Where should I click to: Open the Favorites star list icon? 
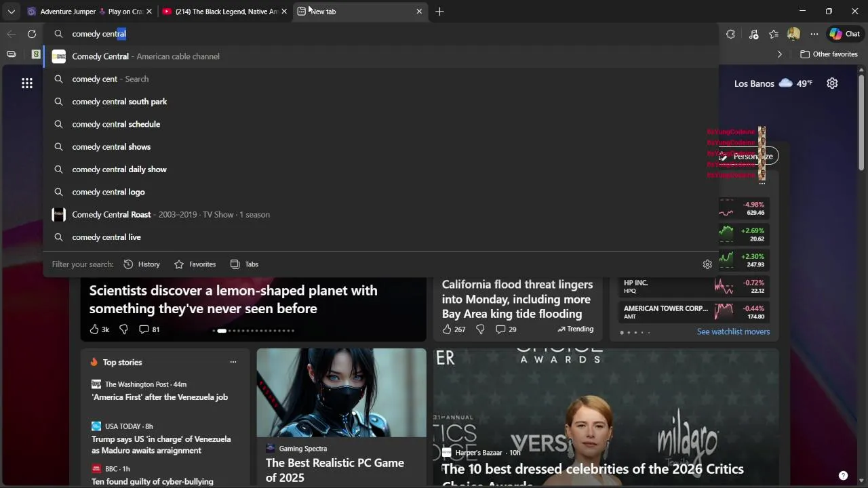[x=774, y=34]
